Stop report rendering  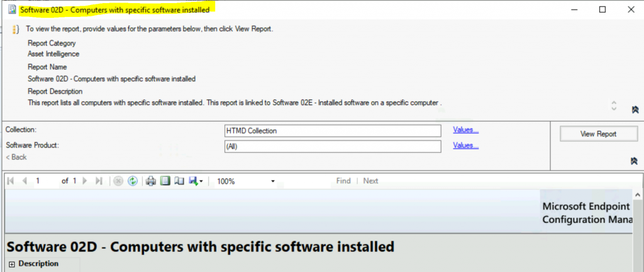[x=118, y=181]
